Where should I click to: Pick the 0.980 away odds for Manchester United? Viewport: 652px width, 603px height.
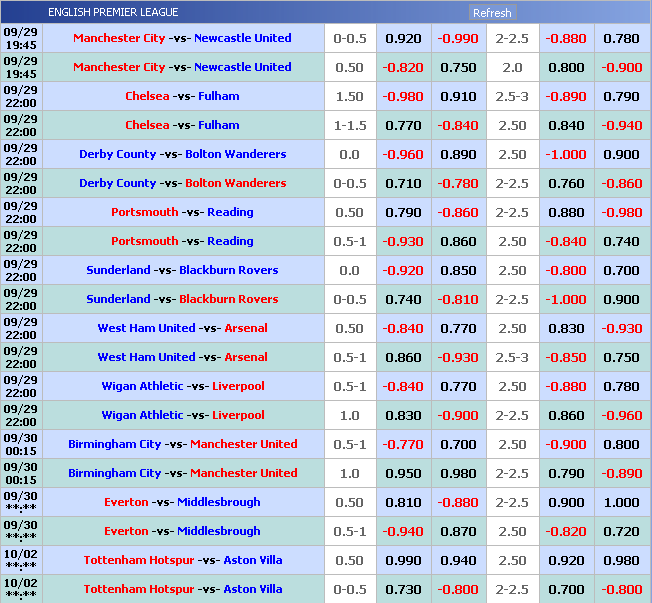coord(458,473)
